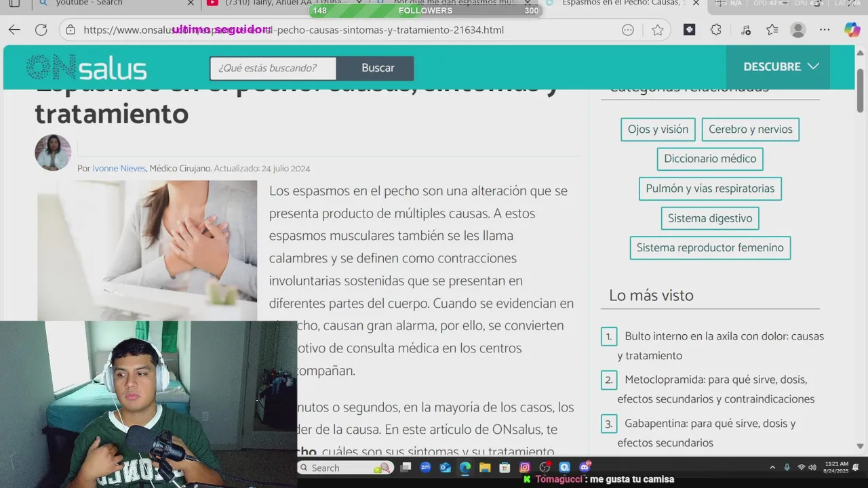Open Edge Settings and more menu
This screenshot has width=868, height=488.
coord(825,30)
